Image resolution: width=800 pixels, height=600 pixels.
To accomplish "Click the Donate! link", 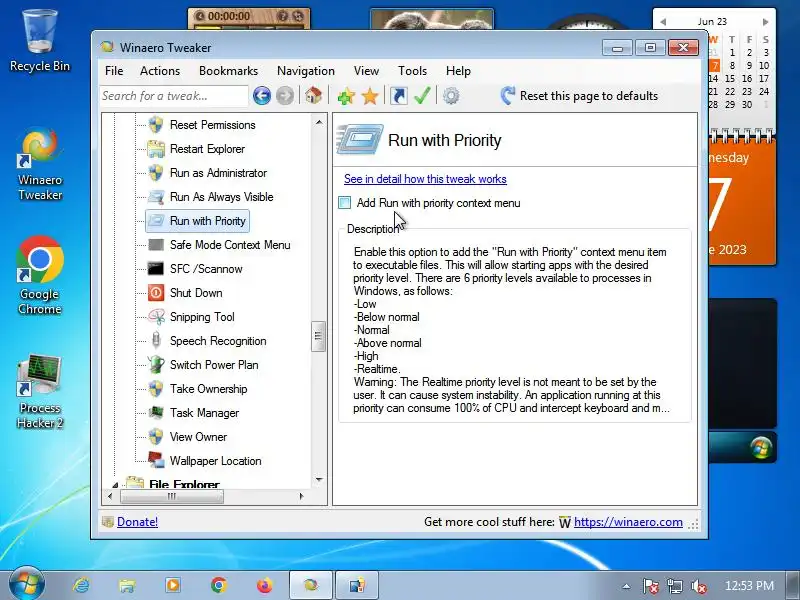I will 137,522.
